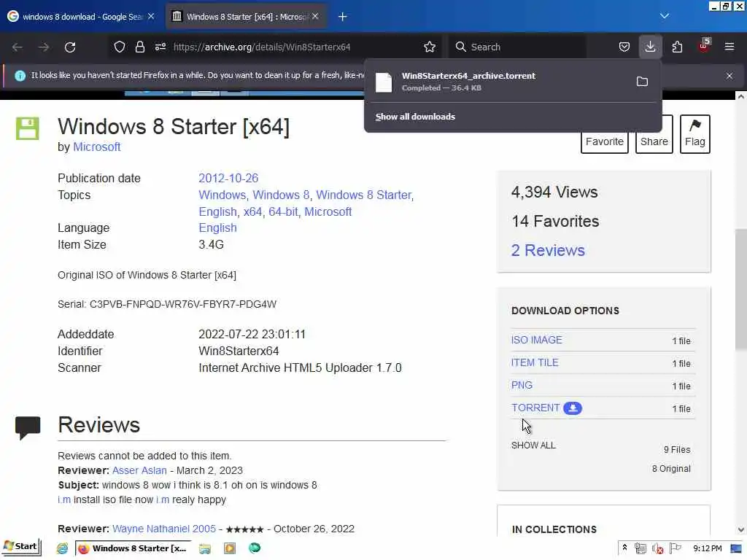
Task: Open the 64-bit topic link
Action: pyautogui.click(x=283, y=211)
